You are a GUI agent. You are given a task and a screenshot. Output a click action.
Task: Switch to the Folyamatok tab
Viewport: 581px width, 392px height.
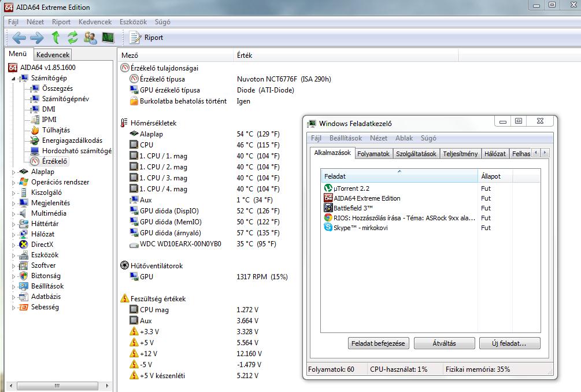(373, 153)
